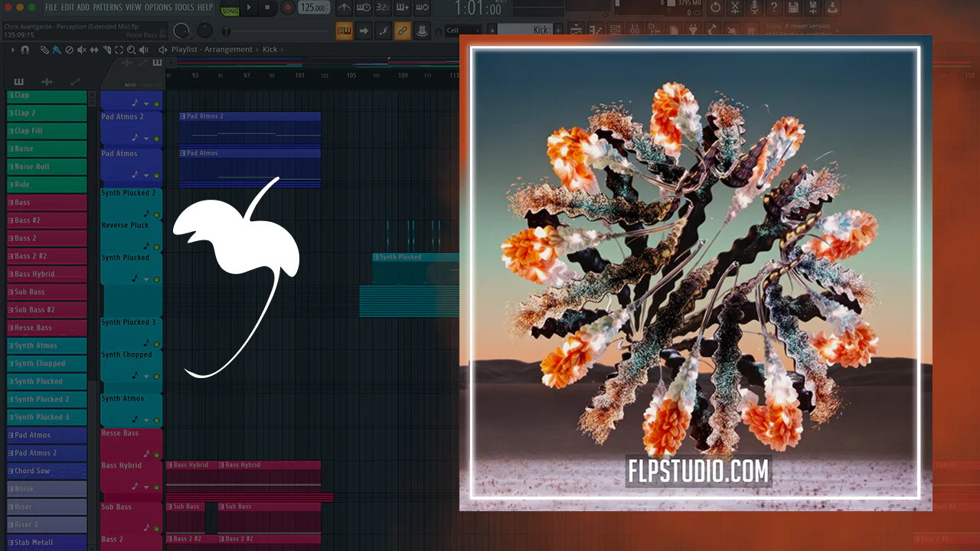This screenshot has width=980, height=551.
Task: Toggle the playlist magnet snap icon
Action: click(x=25, y=50)
